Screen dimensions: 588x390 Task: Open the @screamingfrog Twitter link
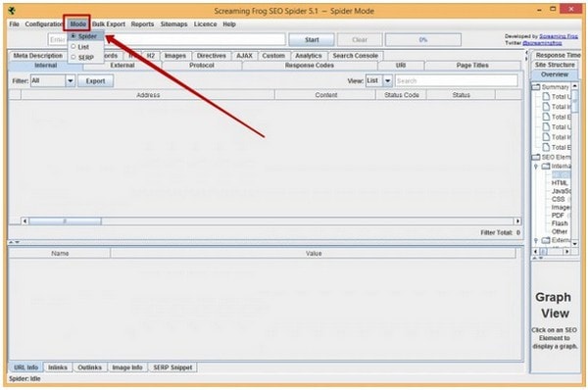[x=542, y=43]
